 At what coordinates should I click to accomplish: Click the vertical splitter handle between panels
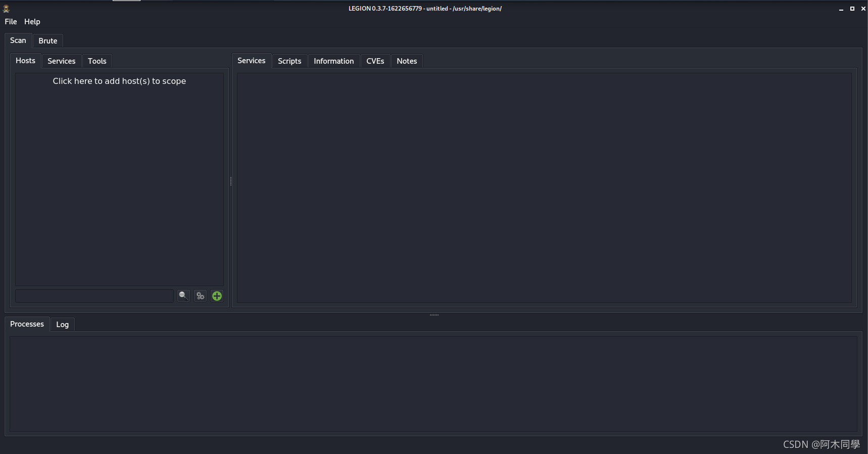(231, 181)
